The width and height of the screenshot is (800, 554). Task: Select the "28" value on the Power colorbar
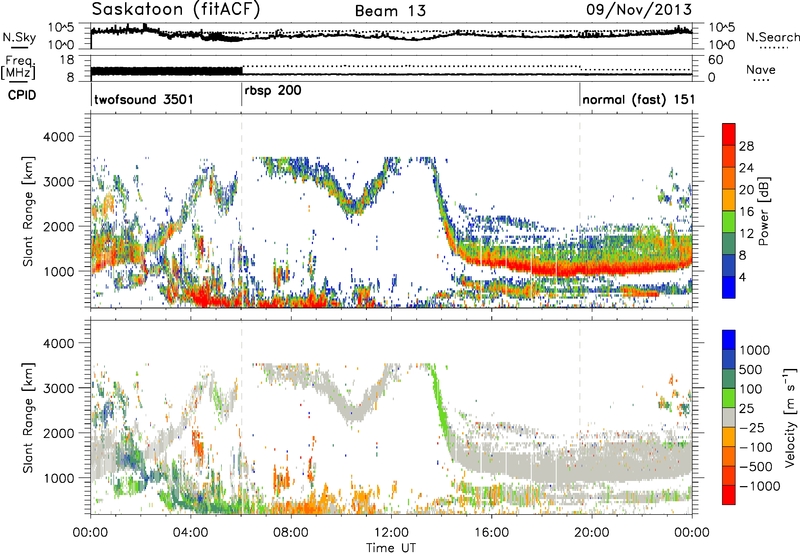tap(746, 146)
